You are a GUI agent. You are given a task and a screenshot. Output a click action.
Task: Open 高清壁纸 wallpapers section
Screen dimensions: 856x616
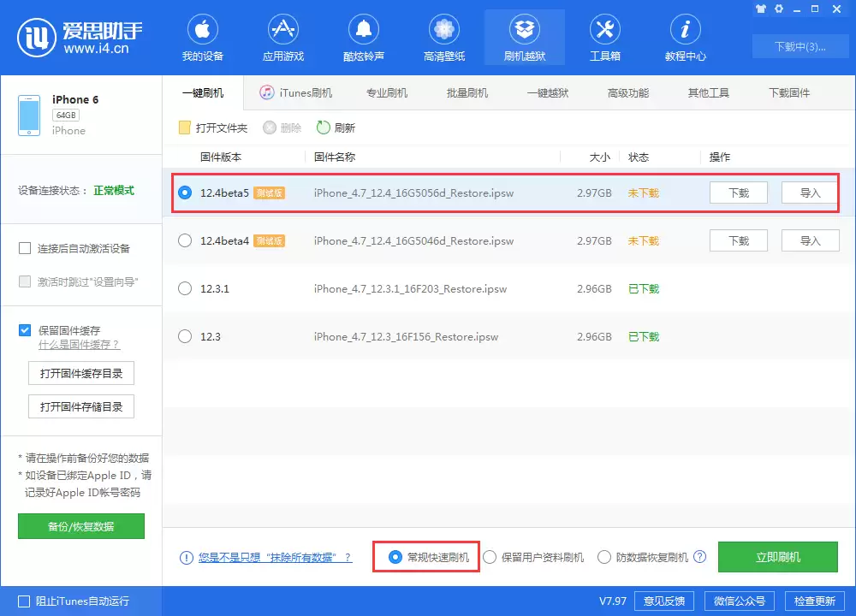point(443,38)
